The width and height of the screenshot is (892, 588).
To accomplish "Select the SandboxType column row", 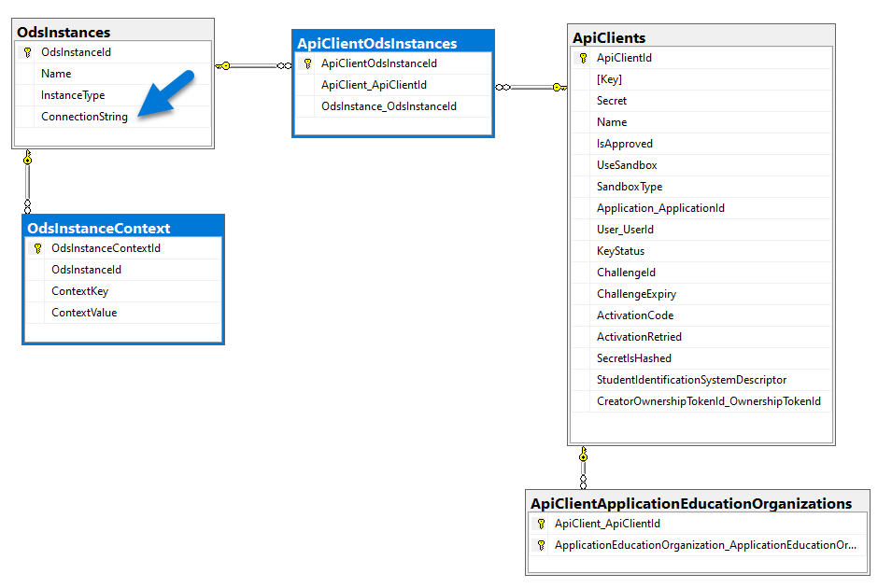I will point(701,187).
